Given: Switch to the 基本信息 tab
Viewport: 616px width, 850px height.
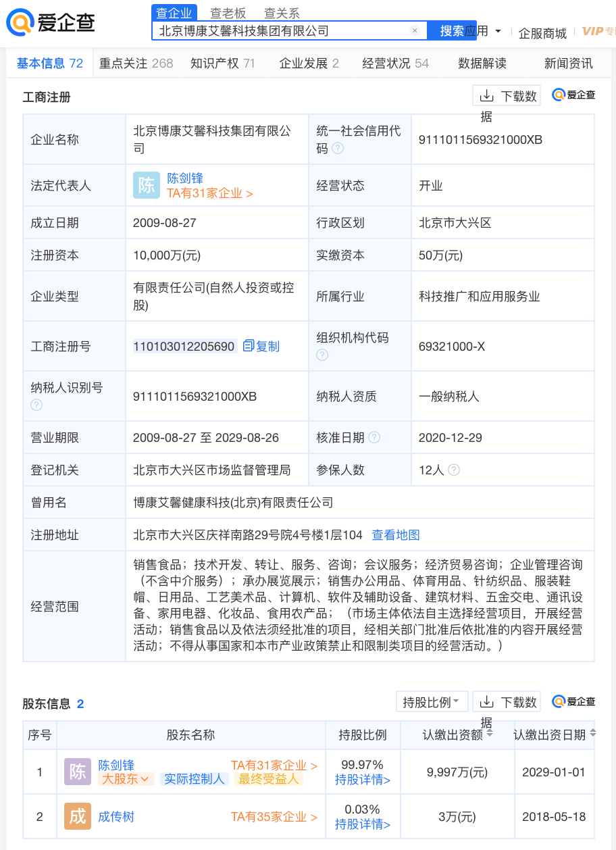Looking at the screenshot, I should (x=50, y=64).
